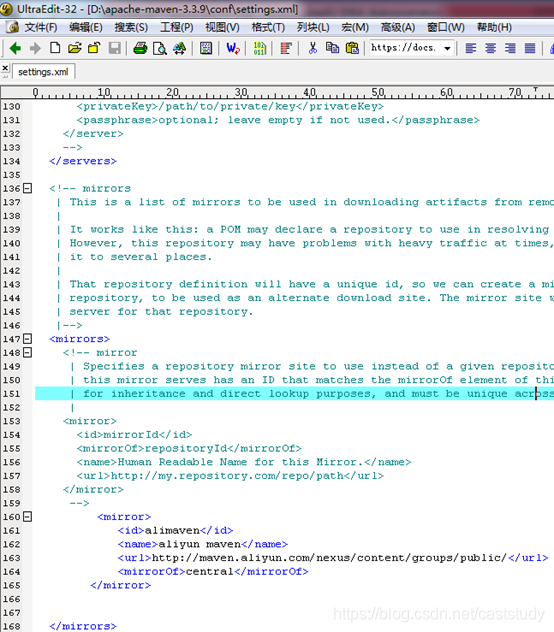Screen dimensions: 554x632
Task: Toggle word wrap with the W icon
Action: click(x=233, y=49)
